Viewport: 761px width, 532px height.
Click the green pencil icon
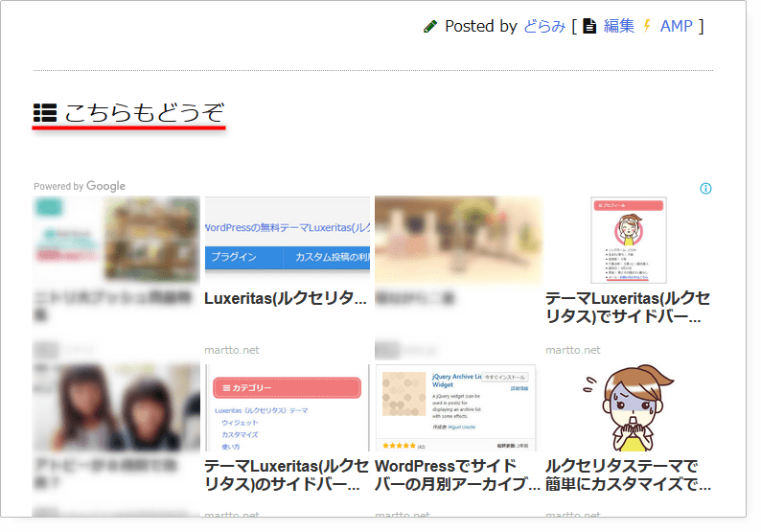point(430,27)
